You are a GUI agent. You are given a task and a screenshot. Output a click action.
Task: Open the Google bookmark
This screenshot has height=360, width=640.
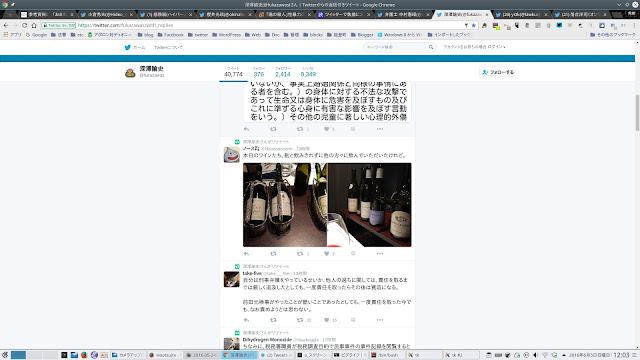(x=36, y=35)
